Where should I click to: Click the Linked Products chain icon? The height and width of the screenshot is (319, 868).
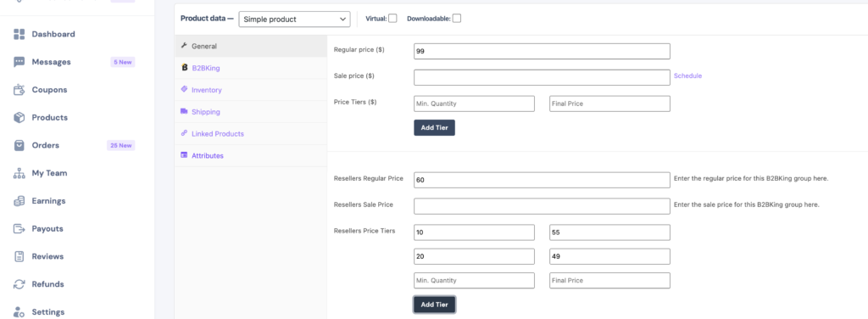(184, 133)
